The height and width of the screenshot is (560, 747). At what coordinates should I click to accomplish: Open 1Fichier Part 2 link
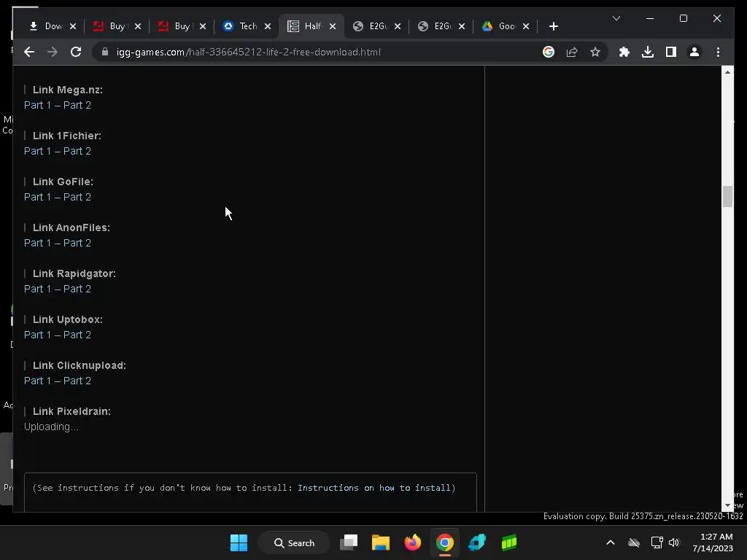(x=77, y=151)
